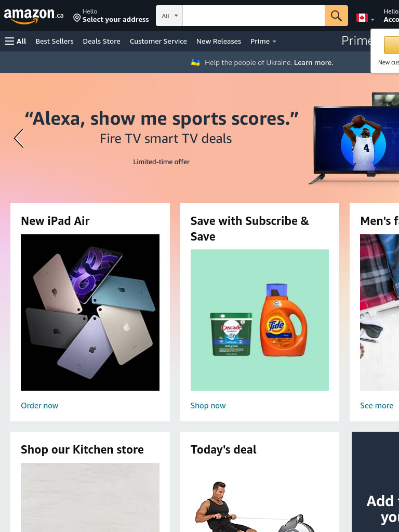The height and width of the screenshot is (532, 399).
Task: Open the Customer Service page
Action: [x=158, y=41]
